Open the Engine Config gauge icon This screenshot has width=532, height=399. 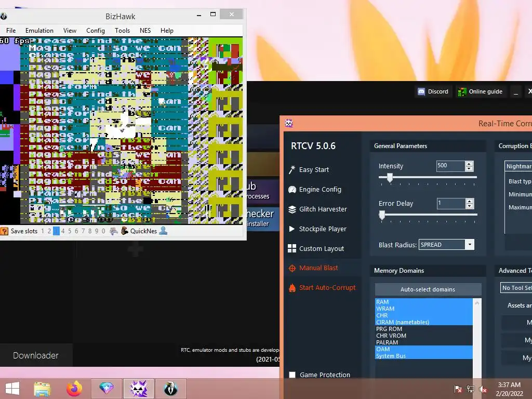[292, 190]
